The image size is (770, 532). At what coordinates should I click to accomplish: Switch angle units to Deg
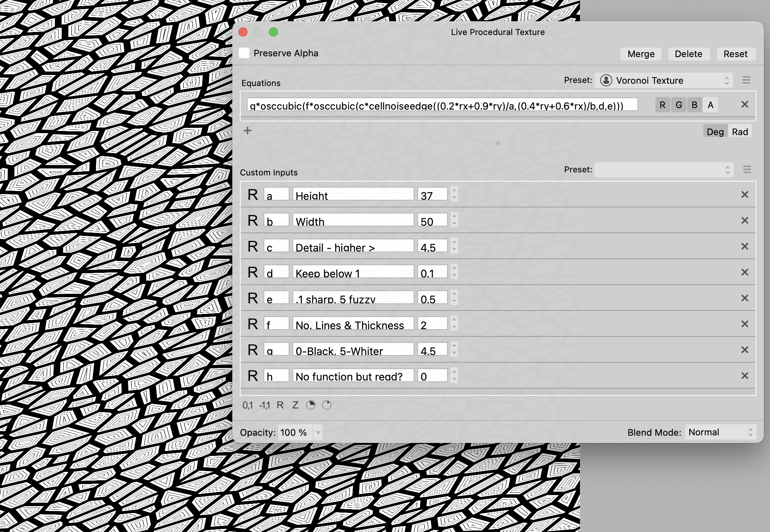tap(715, 132)
